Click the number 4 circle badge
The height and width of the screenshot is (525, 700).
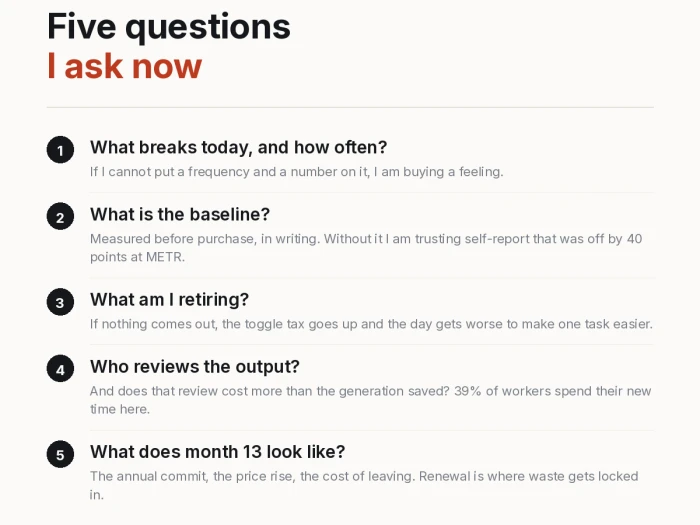click(60, 369)
